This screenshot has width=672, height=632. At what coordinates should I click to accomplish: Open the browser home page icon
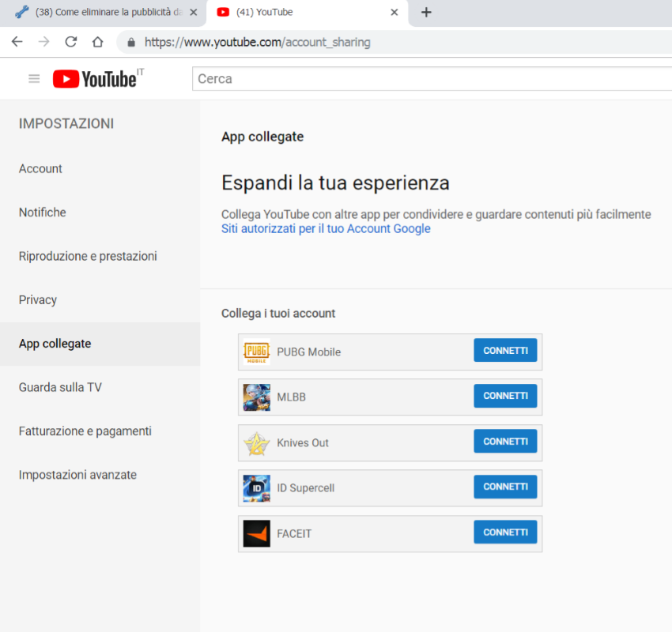coord(98,42)
